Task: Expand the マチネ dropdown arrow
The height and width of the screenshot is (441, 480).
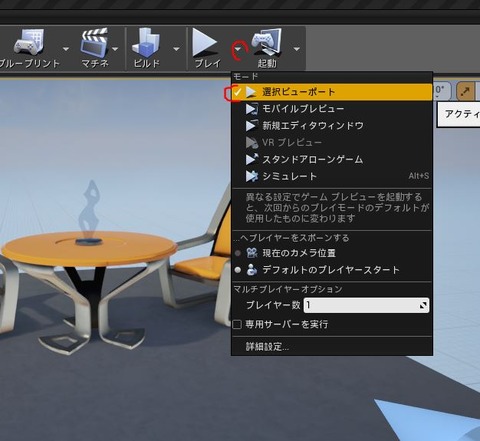Action: 115,49
